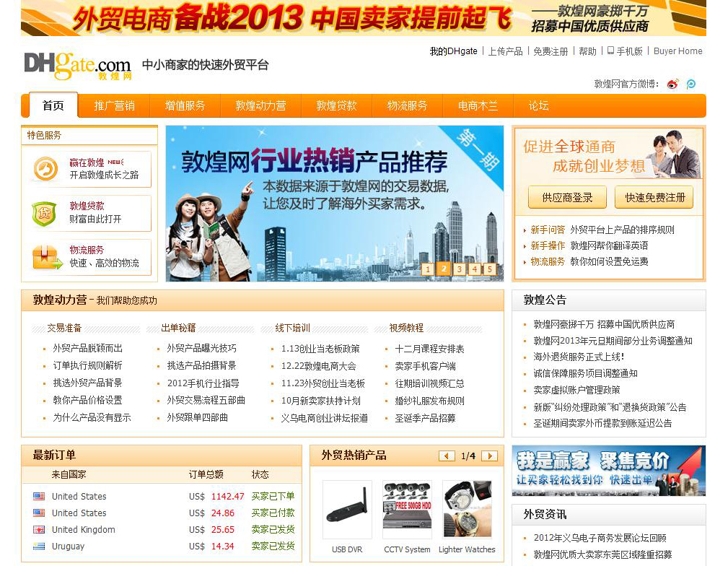
Task: Open 帮助 link
Action: [587, 51]
